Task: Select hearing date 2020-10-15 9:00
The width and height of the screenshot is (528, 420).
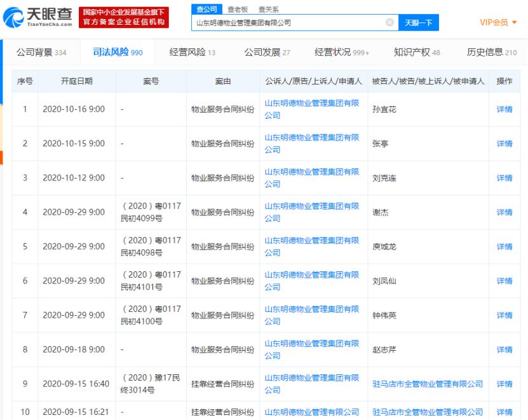Action: pos(74,144)
